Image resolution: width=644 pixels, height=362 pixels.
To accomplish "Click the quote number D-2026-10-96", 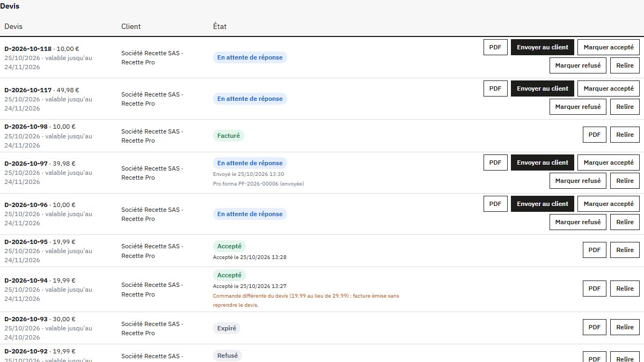I will pos(26,205).
